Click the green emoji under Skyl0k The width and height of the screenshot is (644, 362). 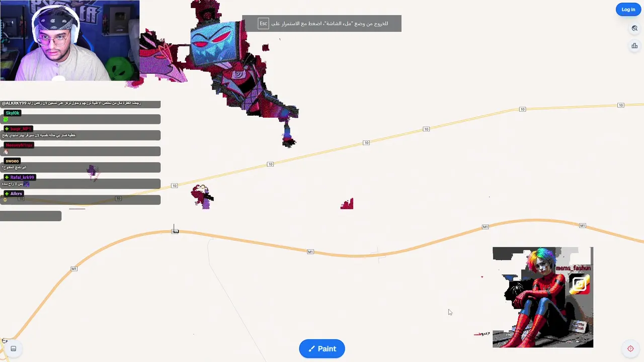(x=6, y=120)
